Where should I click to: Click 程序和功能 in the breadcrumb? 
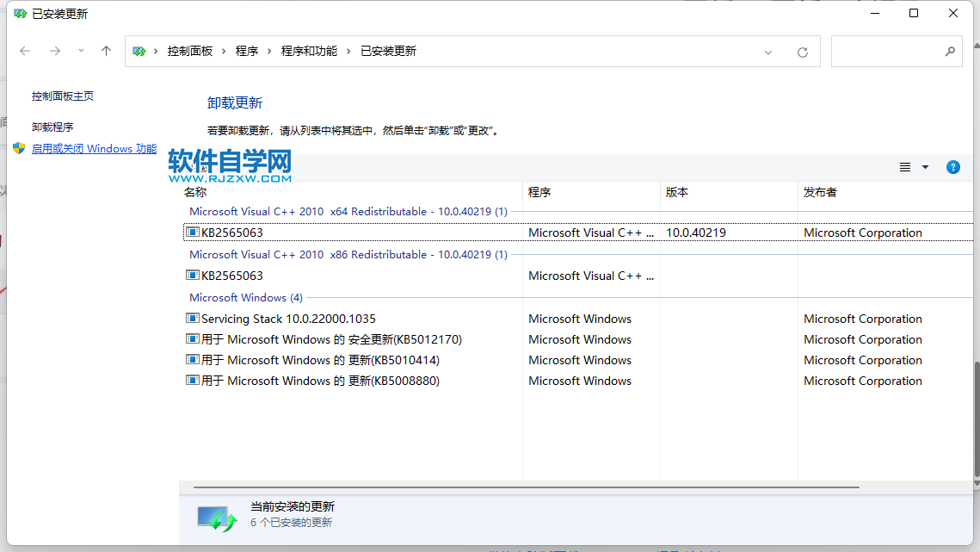pyautogui.click(x=309, y=52)
